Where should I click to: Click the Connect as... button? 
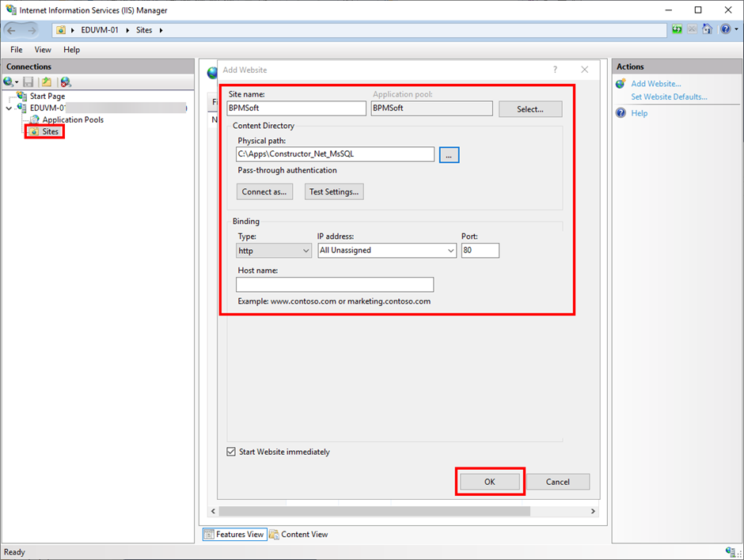[x=264, y=191]
